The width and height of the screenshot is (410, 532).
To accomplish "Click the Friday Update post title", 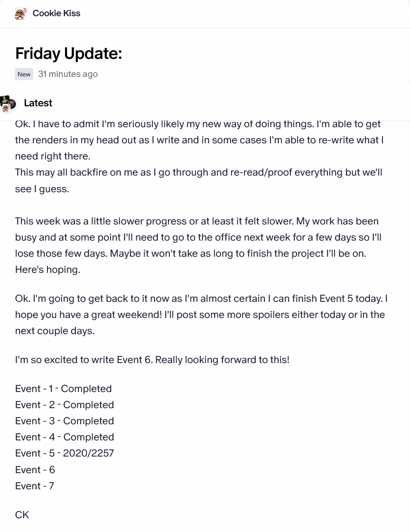I will tap(68, 53).
